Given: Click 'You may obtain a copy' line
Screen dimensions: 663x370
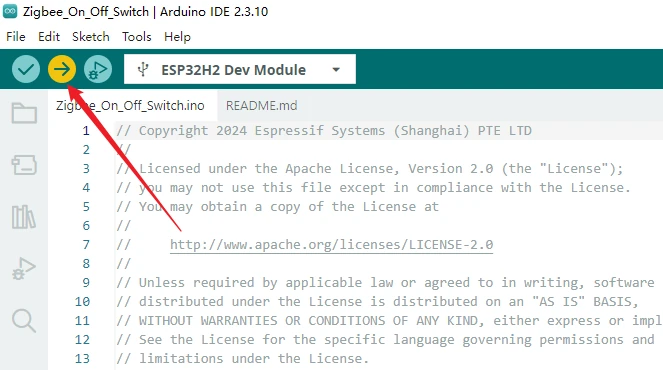Looking at the screenshot, I should pos(277,207).
